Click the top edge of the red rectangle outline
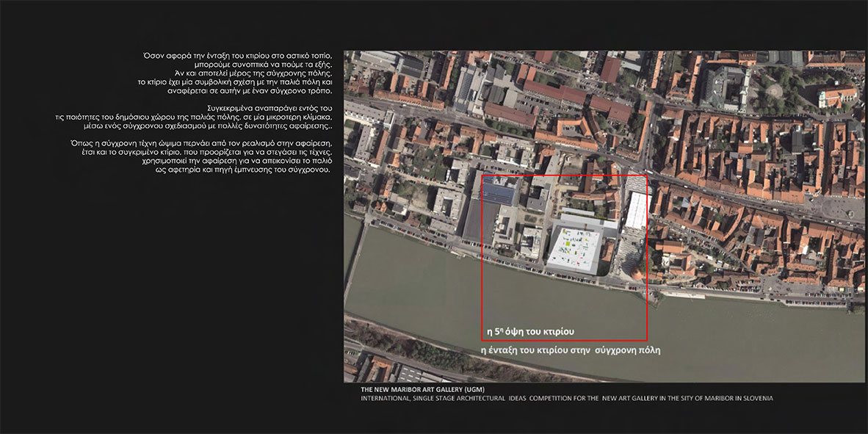 coord(563,176)
